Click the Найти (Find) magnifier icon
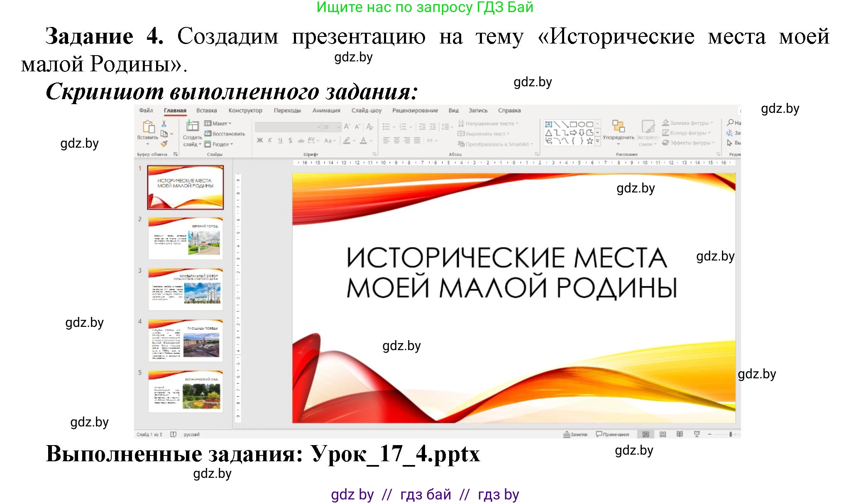 point(729,123)
